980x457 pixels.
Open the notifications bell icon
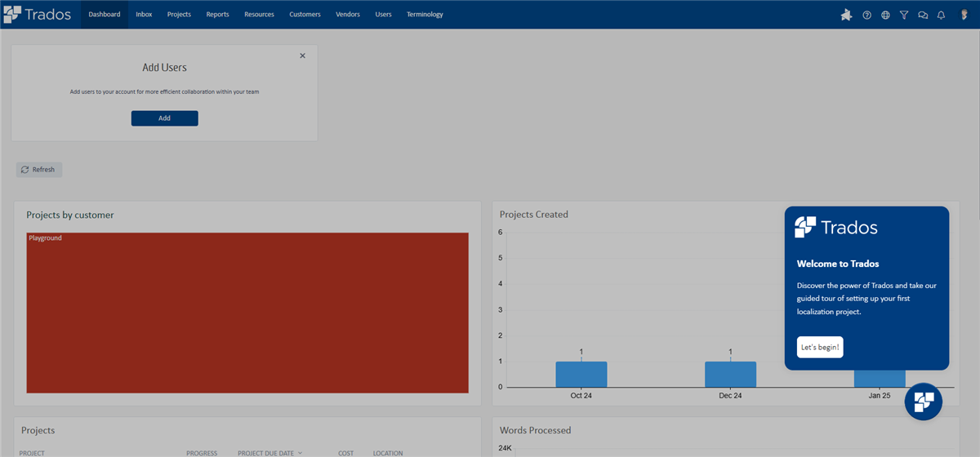click(941, 15)
